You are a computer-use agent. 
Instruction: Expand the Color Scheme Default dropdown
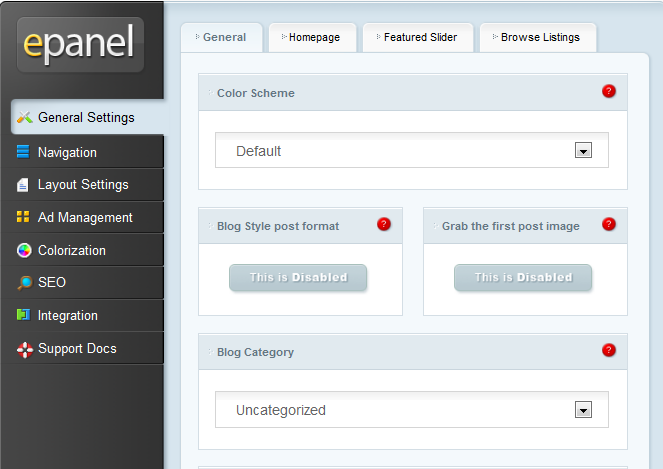[412, 150]
